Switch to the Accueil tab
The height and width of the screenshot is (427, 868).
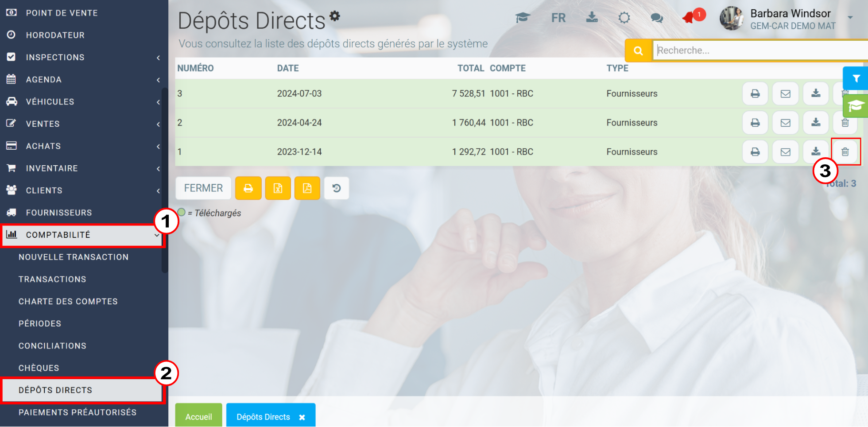(x=198, y=416)
